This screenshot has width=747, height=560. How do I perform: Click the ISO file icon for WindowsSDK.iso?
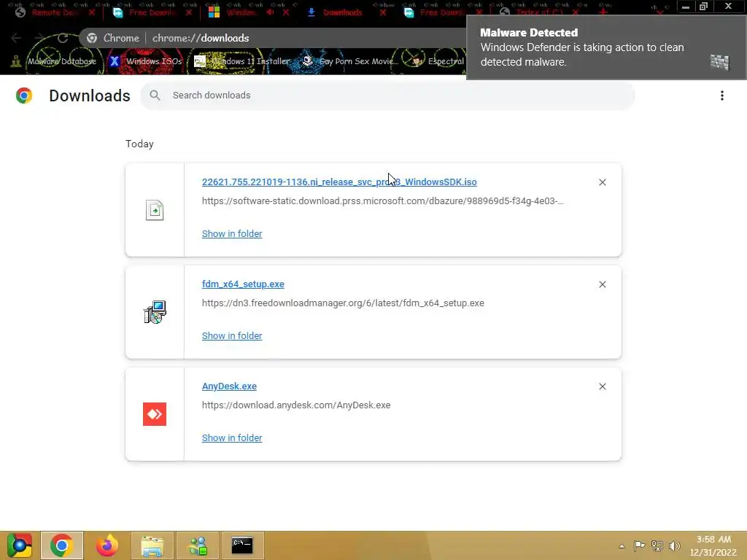(155, 210)
